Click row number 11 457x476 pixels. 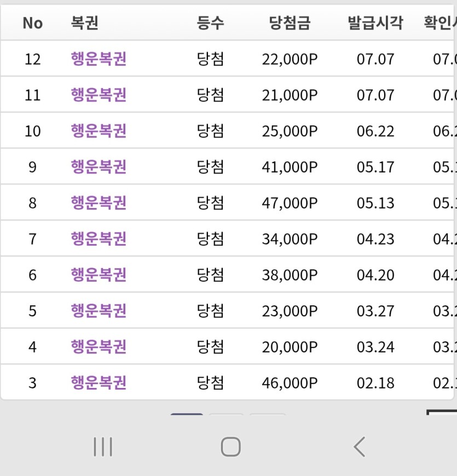pos(32,95)
